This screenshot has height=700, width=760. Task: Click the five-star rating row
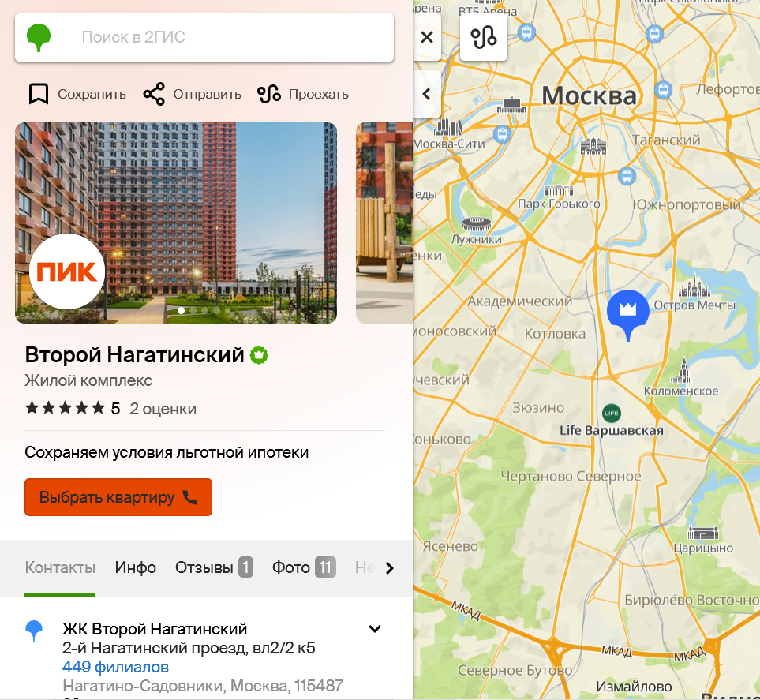pyautogui.click(x=65, y=408)
